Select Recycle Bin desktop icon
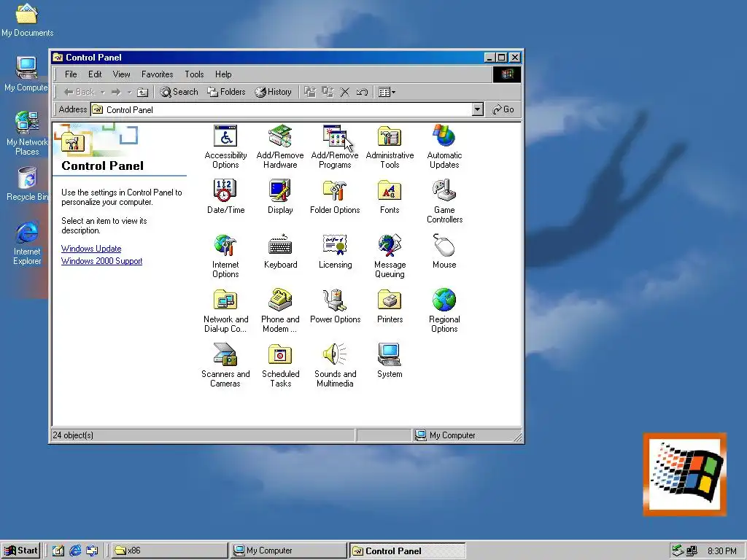Screen dimensions: 747x560 (x=27, y=184)
